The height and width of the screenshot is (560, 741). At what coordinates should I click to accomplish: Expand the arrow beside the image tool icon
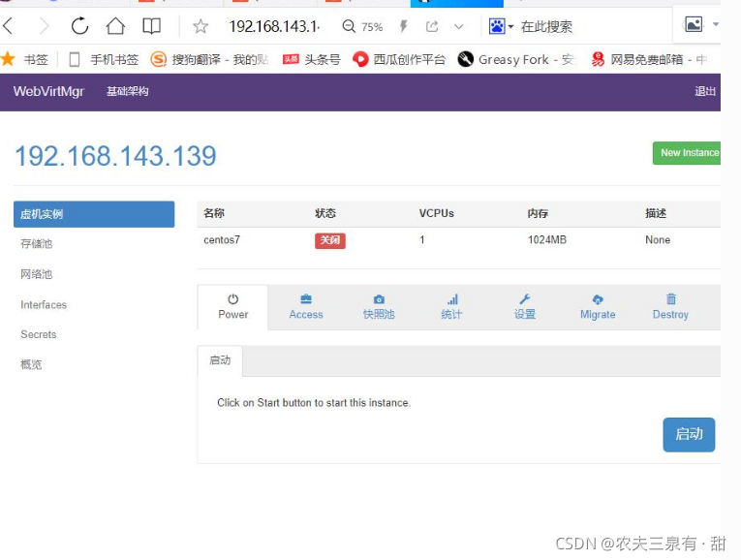pyautogui.click(x=716, y=24)
